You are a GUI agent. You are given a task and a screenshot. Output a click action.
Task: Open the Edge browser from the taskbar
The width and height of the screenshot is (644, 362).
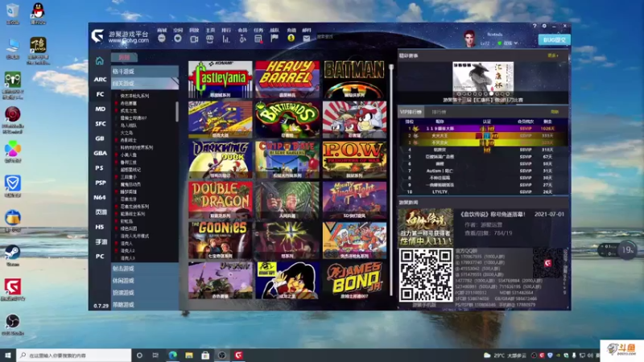(x=173, y=355)
